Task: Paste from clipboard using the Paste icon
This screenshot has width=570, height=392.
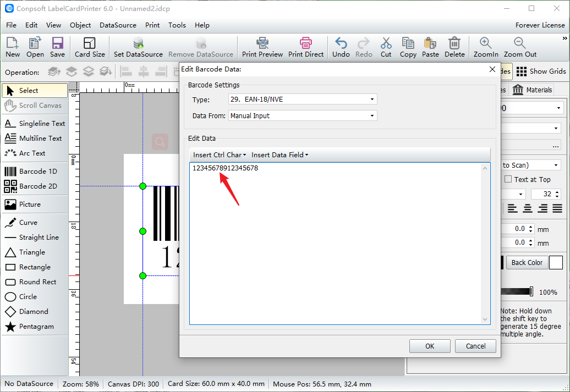Action: point(430,47)
